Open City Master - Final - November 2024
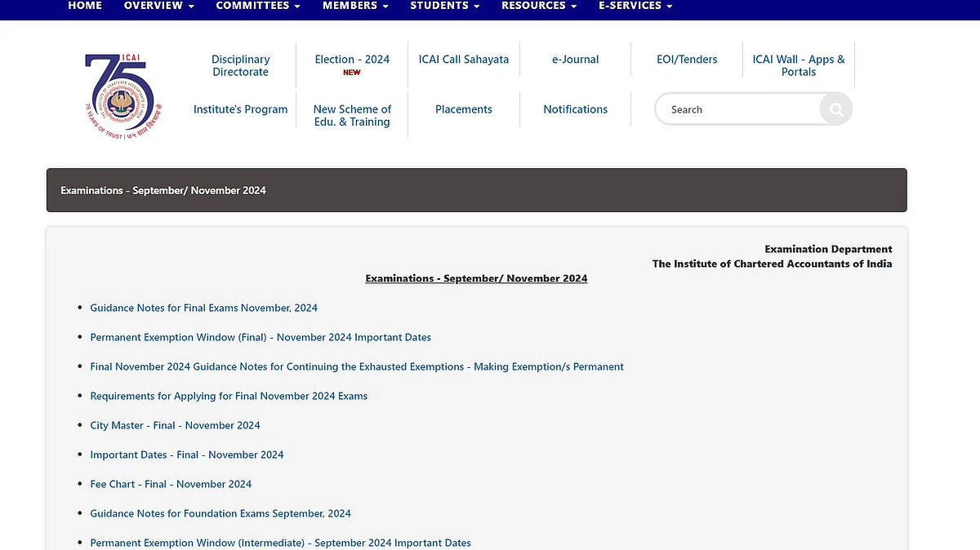This screenshot has height=550, width=980. tap(176, 425)
